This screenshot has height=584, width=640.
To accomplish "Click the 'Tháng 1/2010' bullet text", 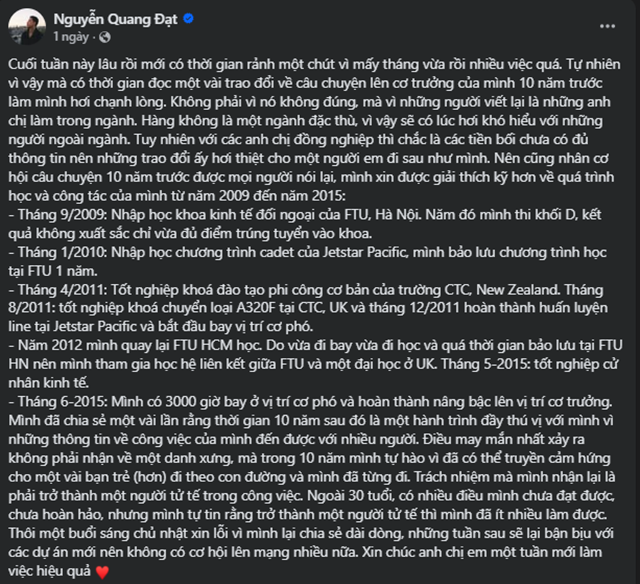I will click(62, 252).
